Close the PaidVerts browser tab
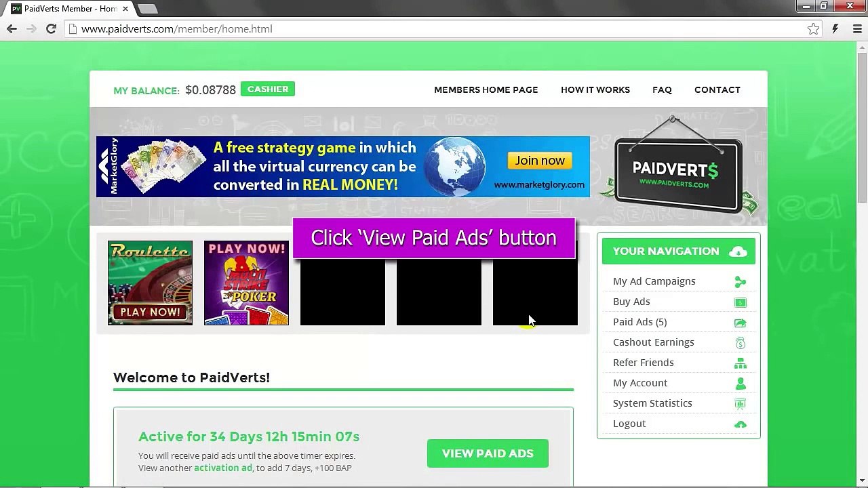 [x=125, y=9]
